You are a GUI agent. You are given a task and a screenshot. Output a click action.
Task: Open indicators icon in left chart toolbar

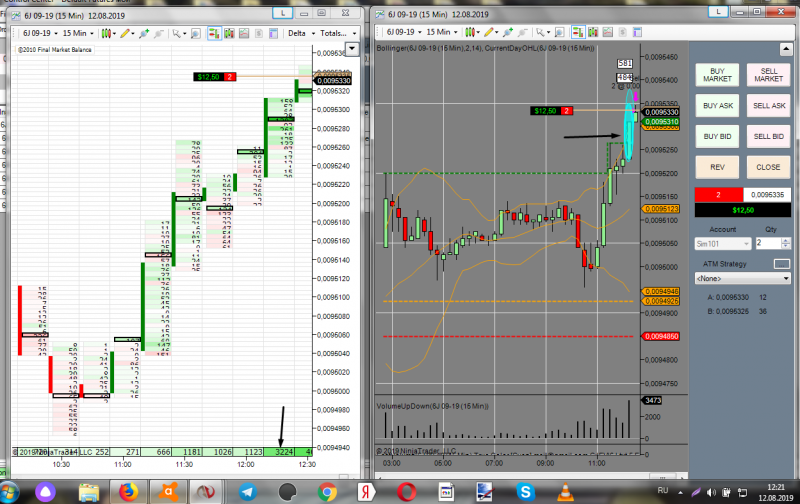pos(244,34)
